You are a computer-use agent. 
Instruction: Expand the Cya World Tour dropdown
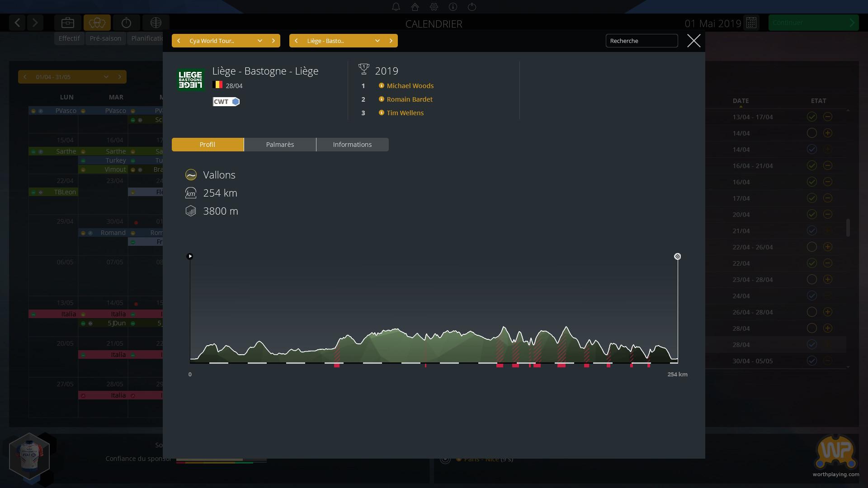(x=259, y=41)
